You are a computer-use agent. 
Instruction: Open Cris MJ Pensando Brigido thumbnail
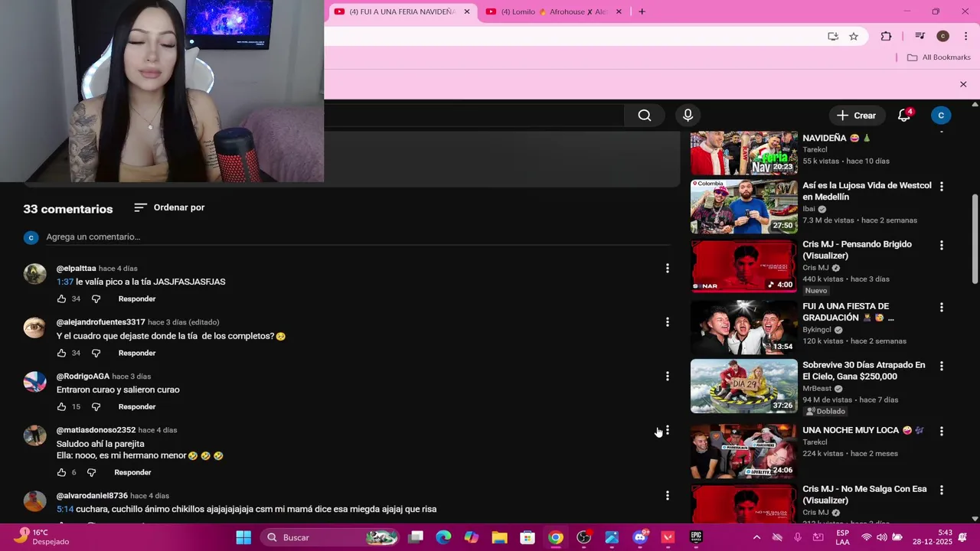pyautogui.click(x=743, y=266)
